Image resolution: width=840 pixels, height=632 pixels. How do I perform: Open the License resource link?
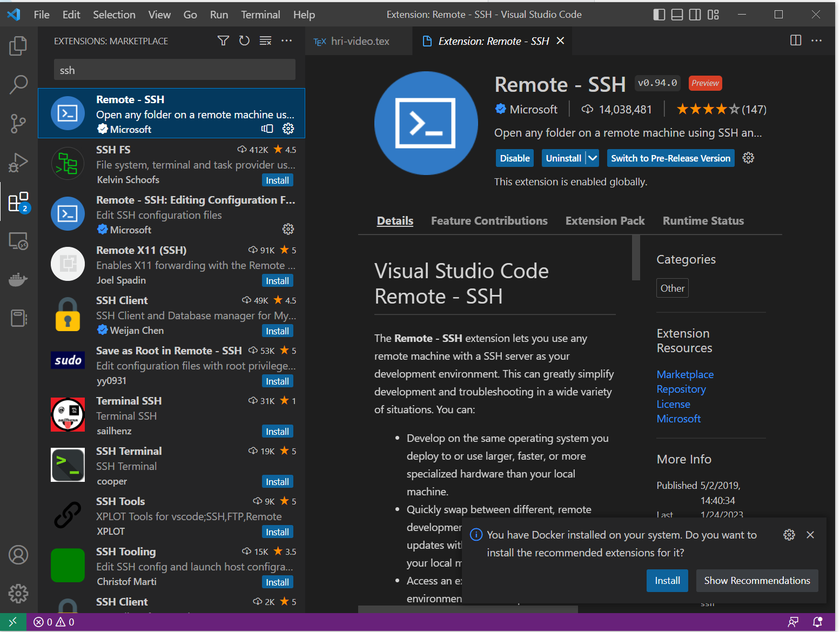(x=673, y=404)
